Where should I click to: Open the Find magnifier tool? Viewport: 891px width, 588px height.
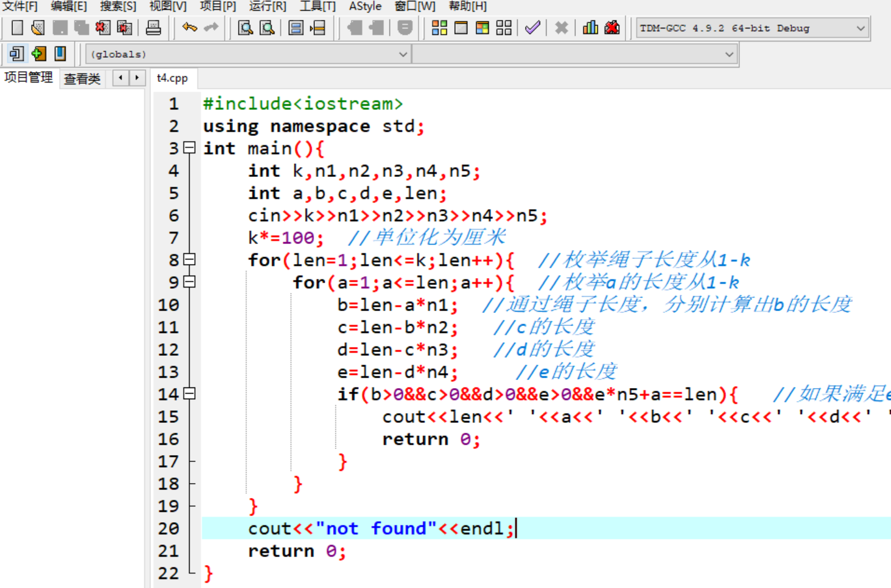point(245,28)
